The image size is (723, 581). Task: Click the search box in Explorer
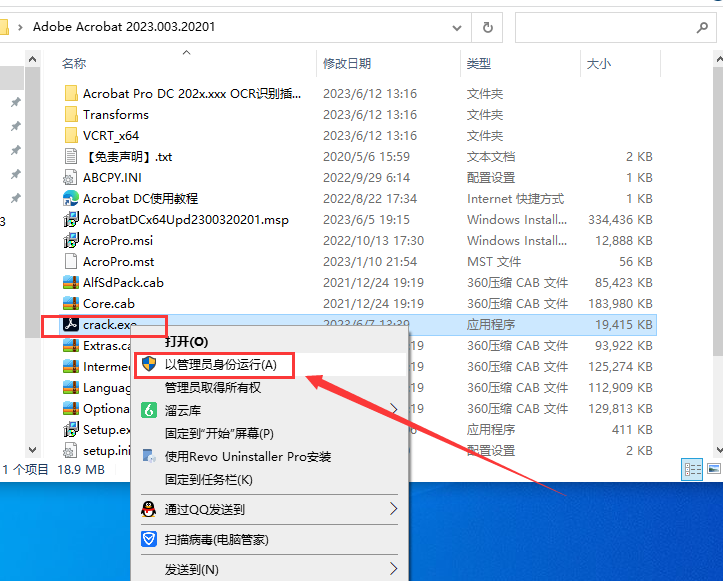(x=610, y=27)
